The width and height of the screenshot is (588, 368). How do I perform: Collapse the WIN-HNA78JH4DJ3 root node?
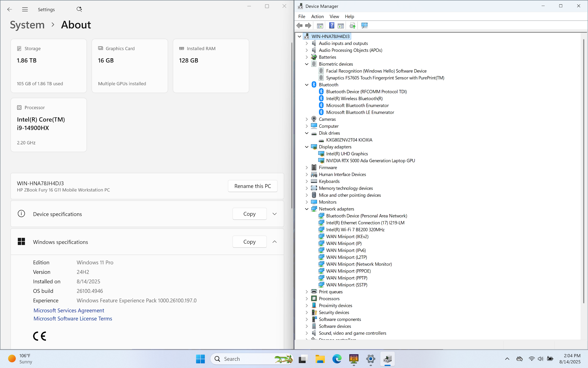point(299,36)
